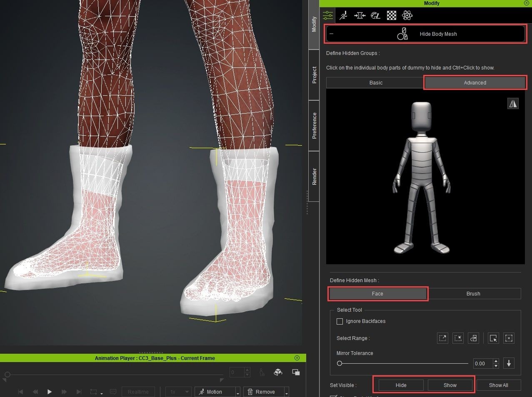
Task: Enable the Ignore Backfaces checkbox
Action: click(340, 321)
